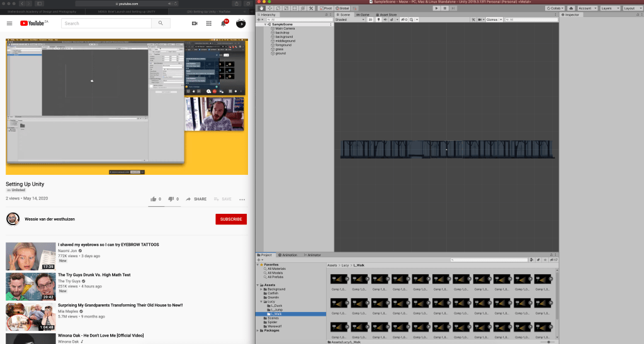Click the YouTube search magnifier button
Image resolution: width=644 pixels, height=344 pixels.
pos(161,23)
